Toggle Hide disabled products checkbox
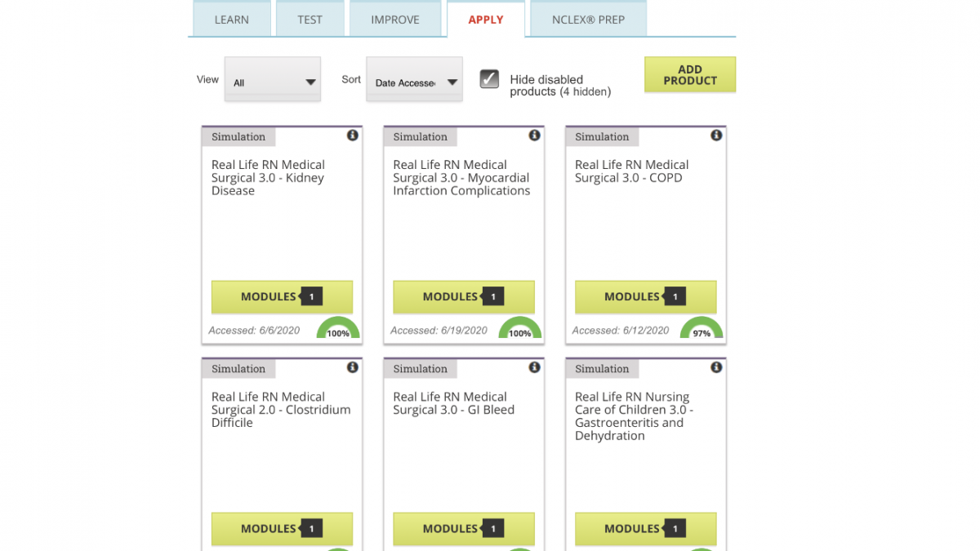The height and width of the screenshot is (551, 980). click(489, 79)
